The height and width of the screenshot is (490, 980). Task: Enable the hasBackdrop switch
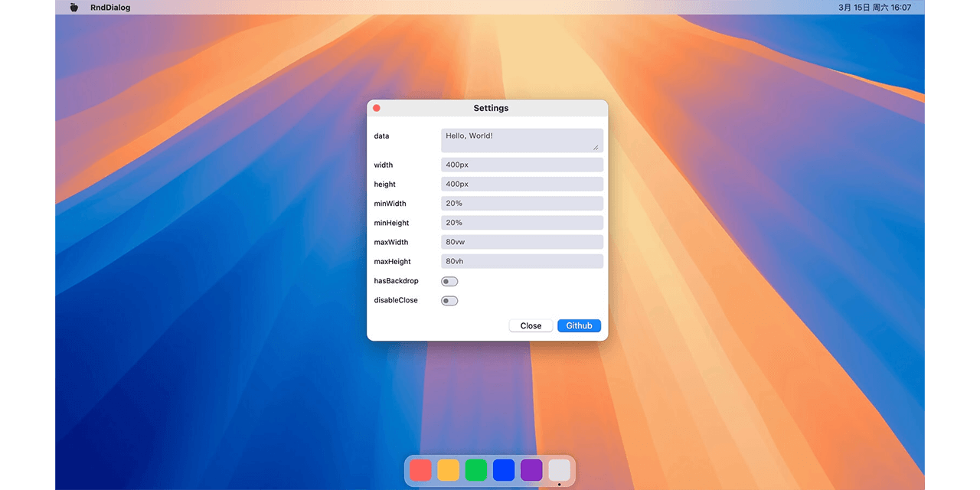(449, 282)
